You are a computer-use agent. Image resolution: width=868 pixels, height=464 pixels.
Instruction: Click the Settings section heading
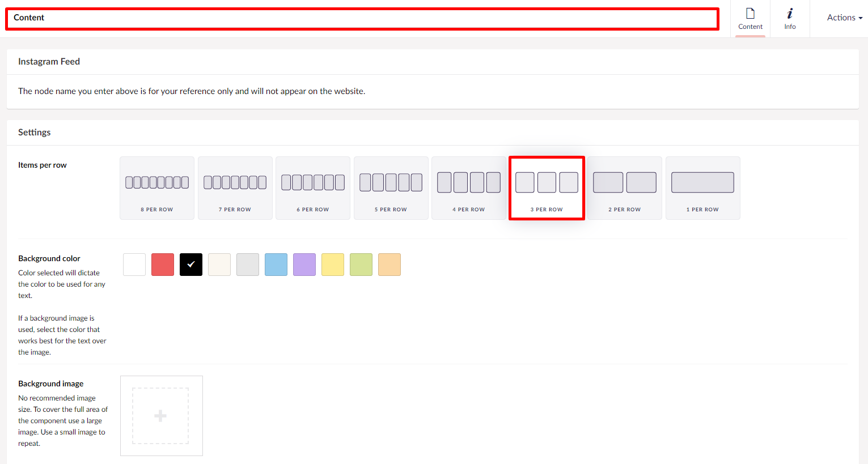pos(35,133)
